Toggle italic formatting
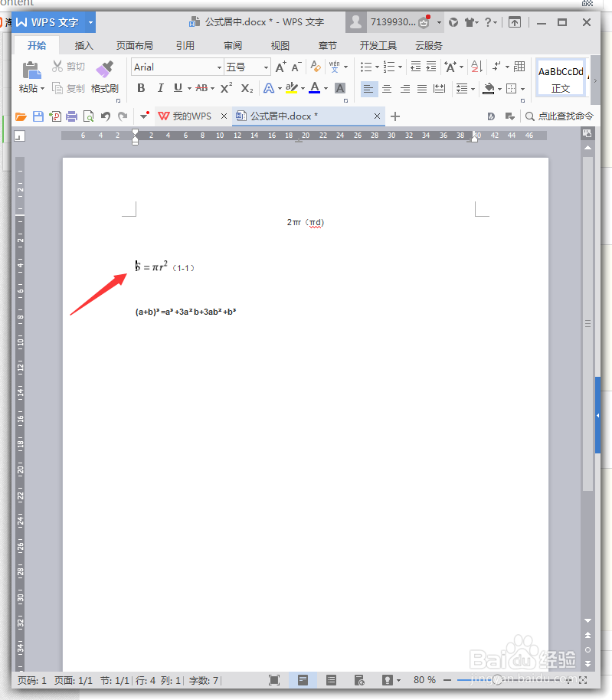The image size is (612, 700). [x=160, y=88]
